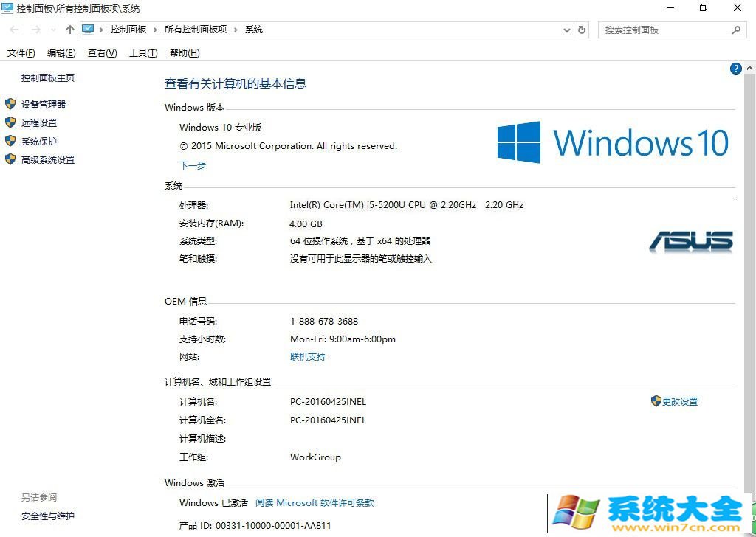The width and height of the screenshot is (756, 537).
Task: Click the ASUS logo image
Action: (691, 241)
